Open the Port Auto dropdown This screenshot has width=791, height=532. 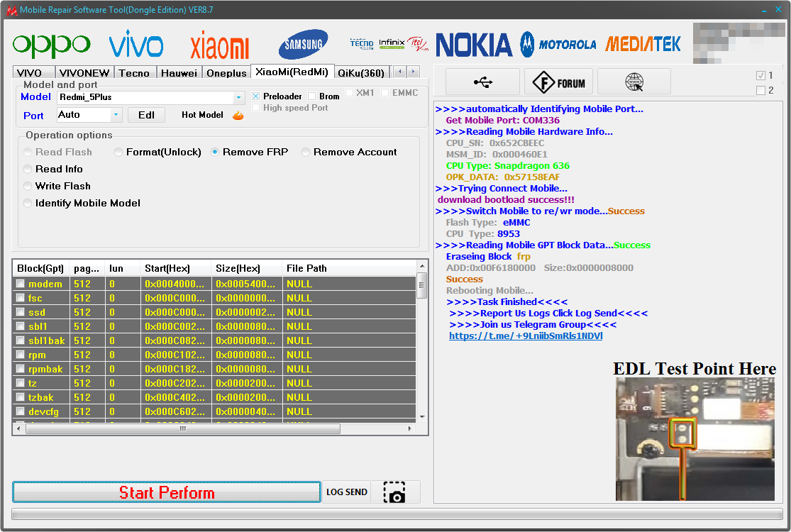click(89, 115)
